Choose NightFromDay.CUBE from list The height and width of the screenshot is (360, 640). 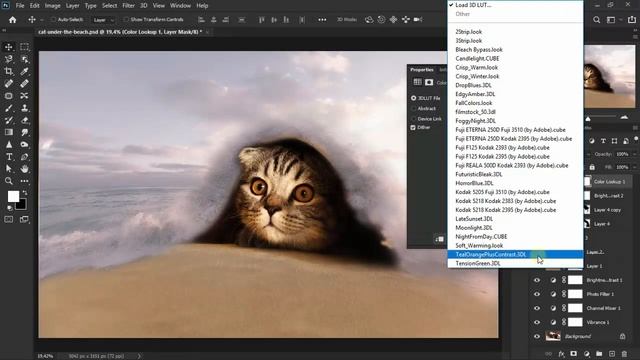pyautogui.click(x=516, y=237)
